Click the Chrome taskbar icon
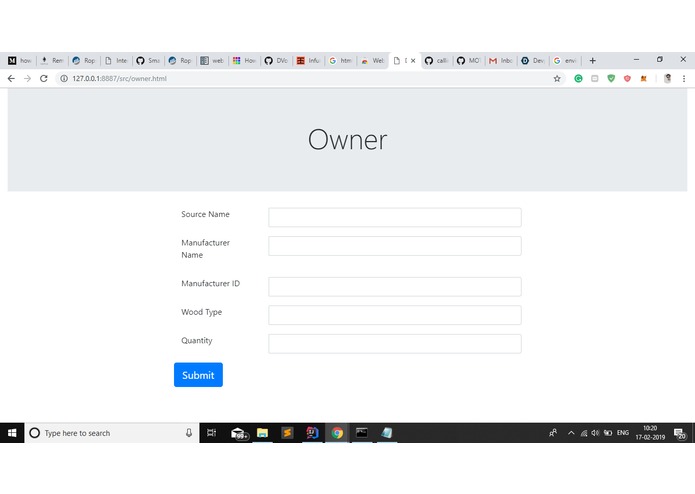 tap(337, 433)
